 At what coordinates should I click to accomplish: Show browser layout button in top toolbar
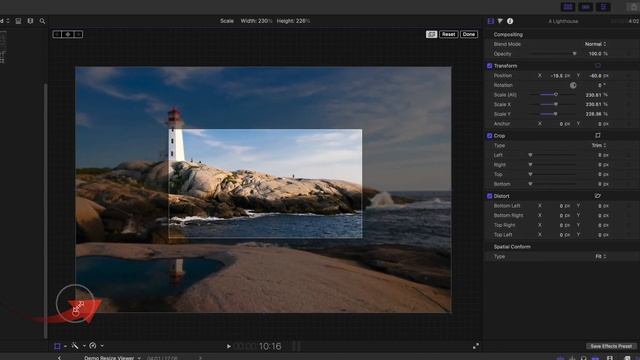tap(568, 7)
